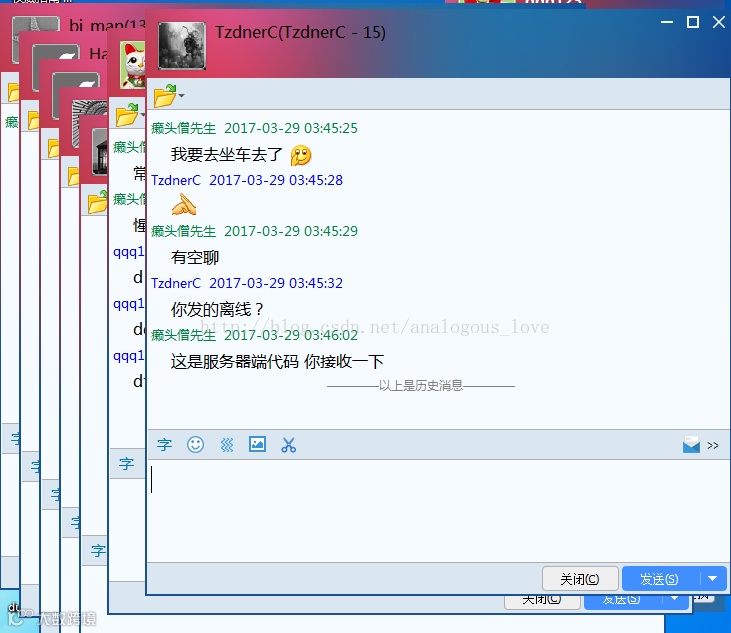Click the 关闭(C) button in the lucky cat window
This screenshot has height=633, width=731.
coord(542,601)
